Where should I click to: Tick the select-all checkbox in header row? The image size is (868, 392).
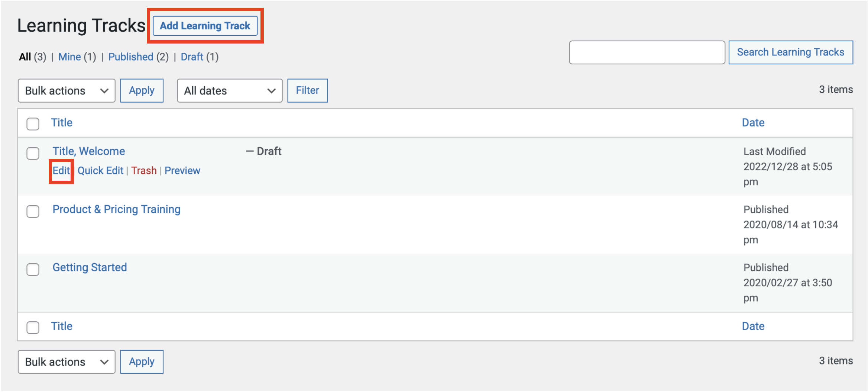pos(33,124)
